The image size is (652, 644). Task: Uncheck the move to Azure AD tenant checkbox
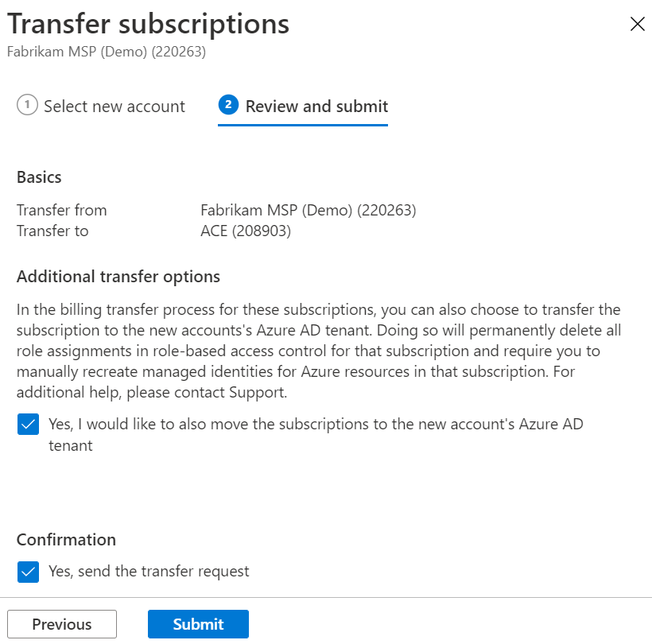click(x=29, y=424)
